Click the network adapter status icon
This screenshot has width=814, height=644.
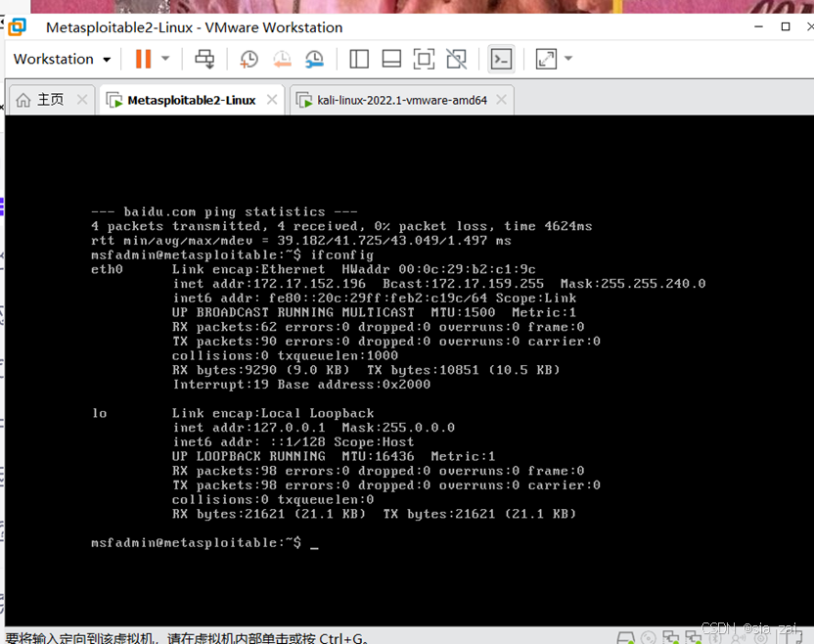(x=670, y=636)
